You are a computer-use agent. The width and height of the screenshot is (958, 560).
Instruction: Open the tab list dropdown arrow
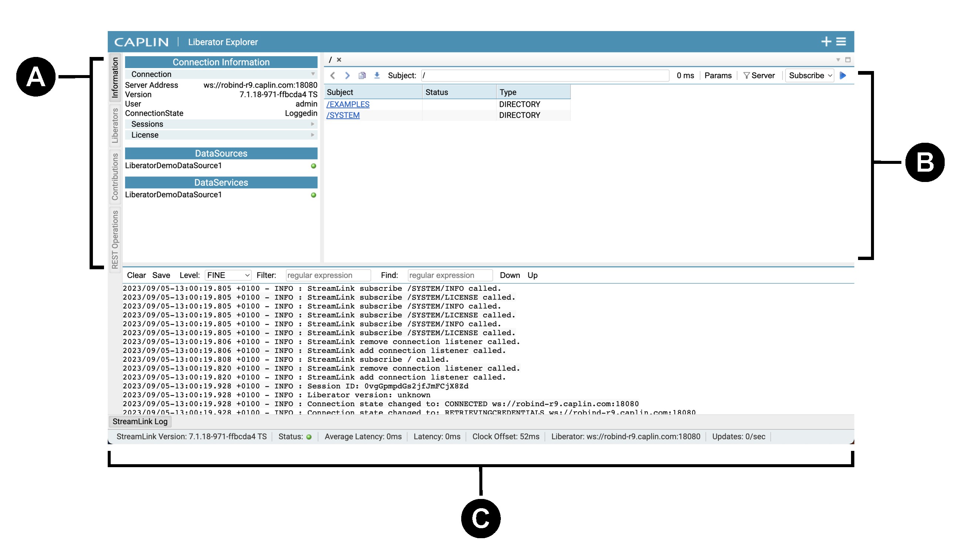tap(838, 60)
